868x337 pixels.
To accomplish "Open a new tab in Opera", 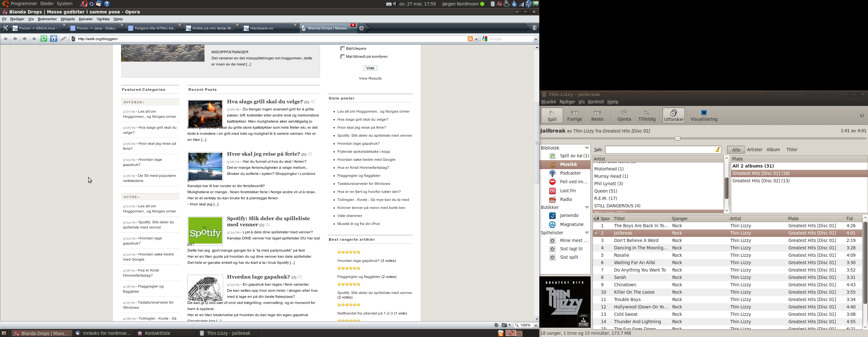I will point(361,28).
